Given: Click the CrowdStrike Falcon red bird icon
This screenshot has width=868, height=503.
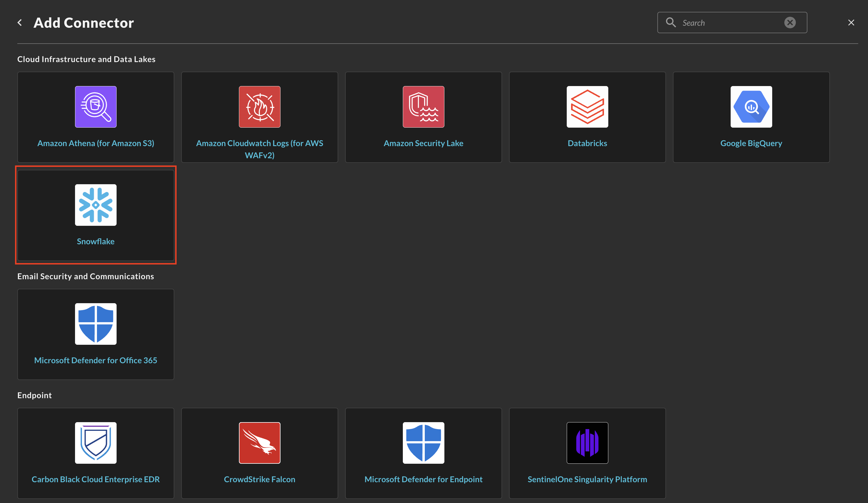Looking at the screenshot, I should (260, 443).
